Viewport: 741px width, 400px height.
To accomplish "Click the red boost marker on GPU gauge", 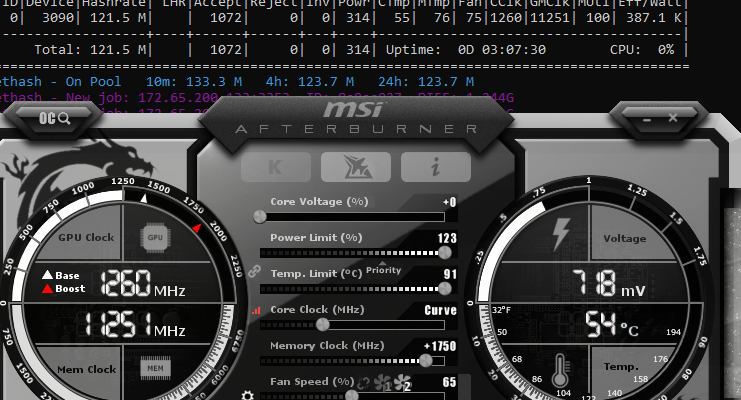I will (197, 228).
